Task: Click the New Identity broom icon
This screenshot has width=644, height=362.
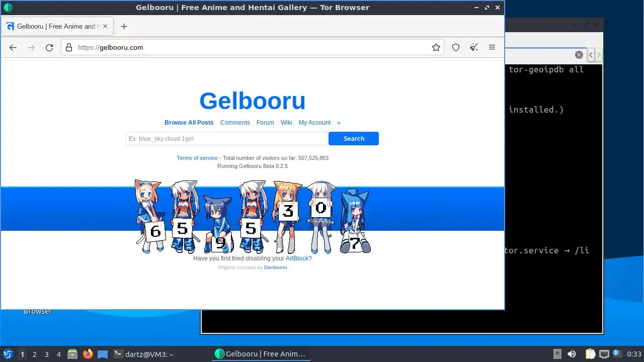Action: [474, 47]
